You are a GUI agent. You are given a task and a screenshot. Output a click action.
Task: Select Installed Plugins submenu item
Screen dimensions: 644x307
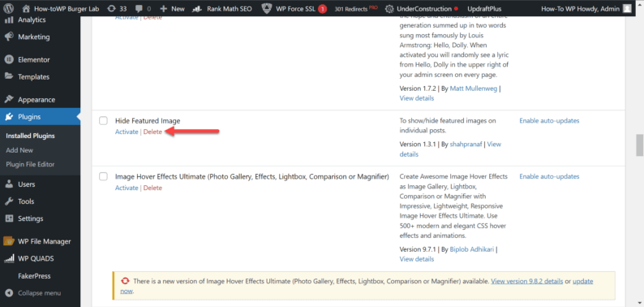(x=30, y=136)
